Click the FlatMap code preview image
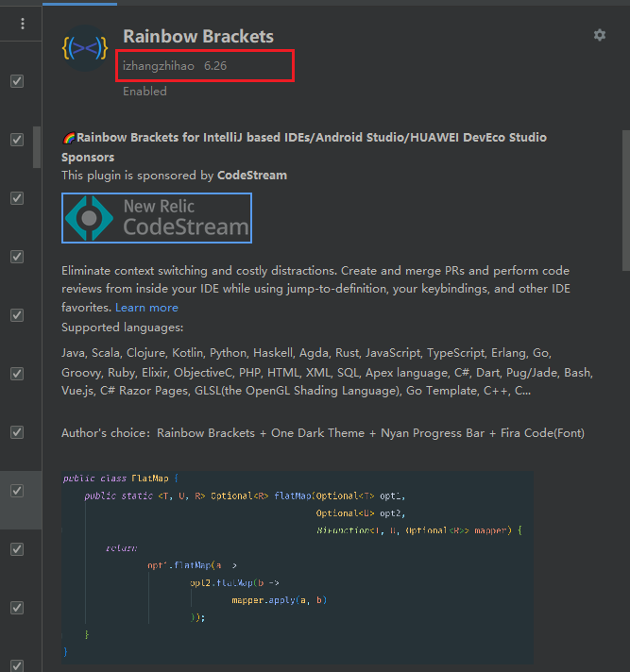This screenshot has width=630, height=672. click(x=298, y=566)
